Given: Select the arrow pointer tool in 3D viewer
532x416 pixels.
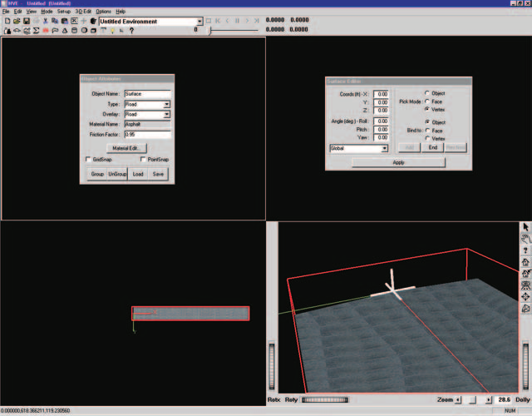Looking at the screenshot, I should [x=525, y=227].
